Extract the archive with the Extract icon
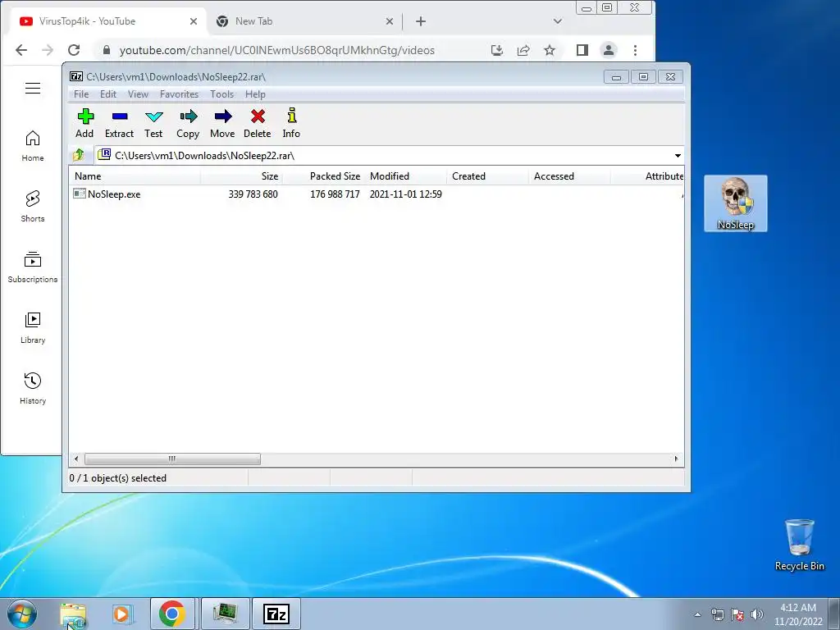Image resolution: width=840 pixels, height=630 pixels. (x=119, y=124)
